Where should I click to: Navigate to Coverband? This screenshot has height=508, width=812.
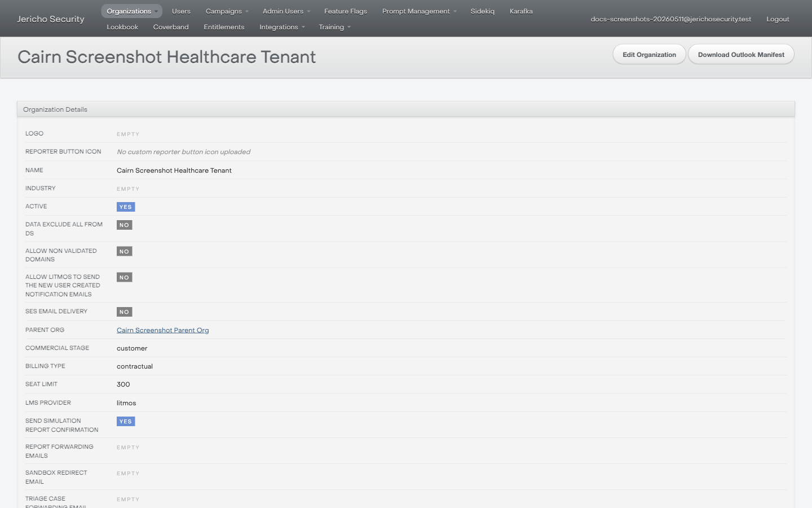171,27
